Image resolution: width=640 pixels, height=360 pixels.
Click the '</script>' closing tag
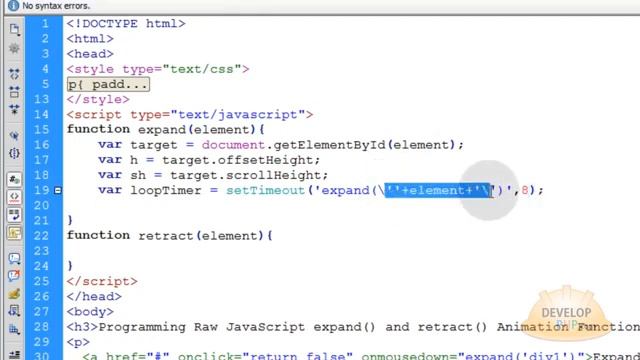tap(102, 282)
